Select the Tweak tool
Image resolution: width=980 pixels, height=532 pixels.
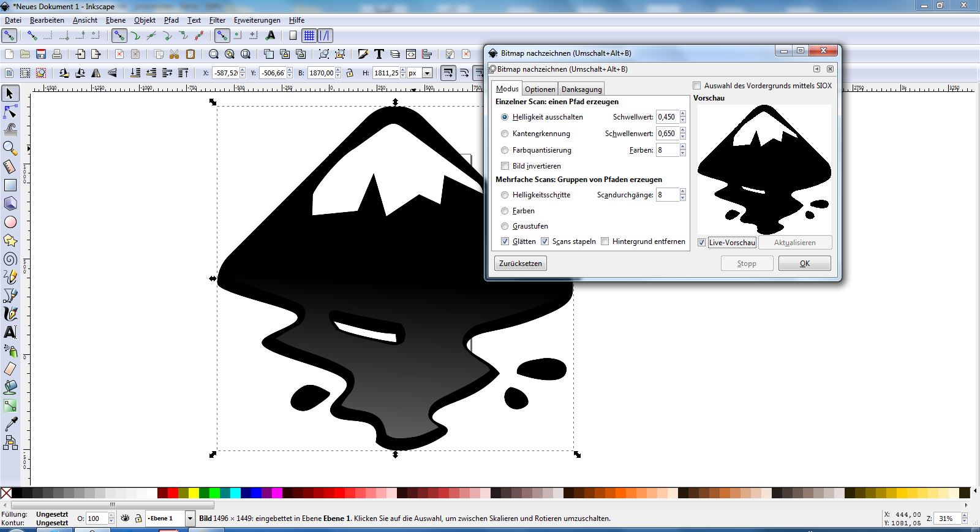coord(10,129)
